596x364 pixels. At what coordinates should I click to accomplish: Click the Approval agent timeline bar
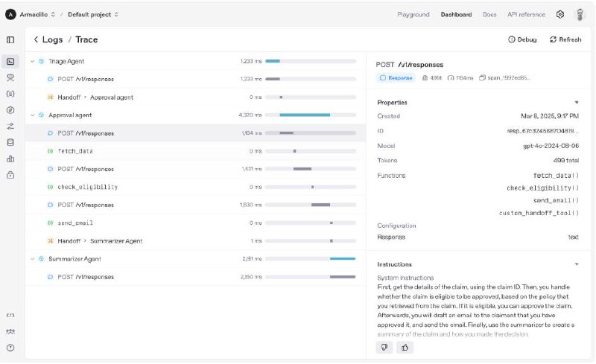coord(305,115)
